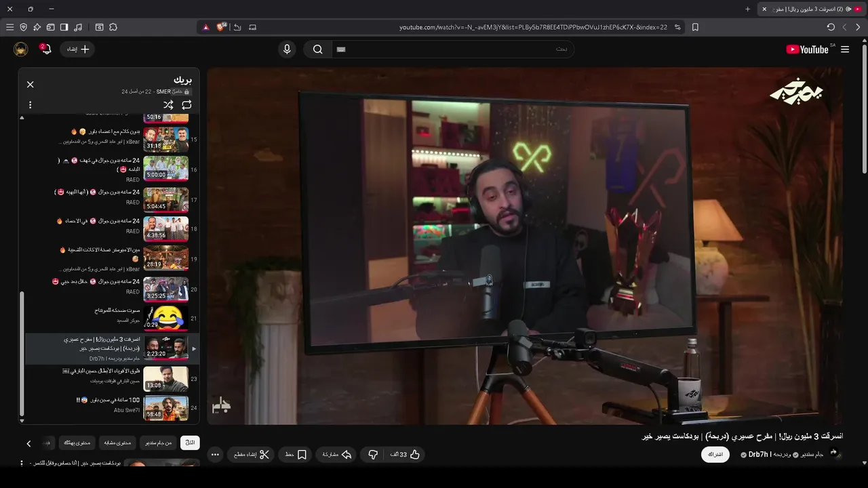Click the Subscribe (اشتراك) button
This screenshot has height=488, width=868.
[715, 454]
